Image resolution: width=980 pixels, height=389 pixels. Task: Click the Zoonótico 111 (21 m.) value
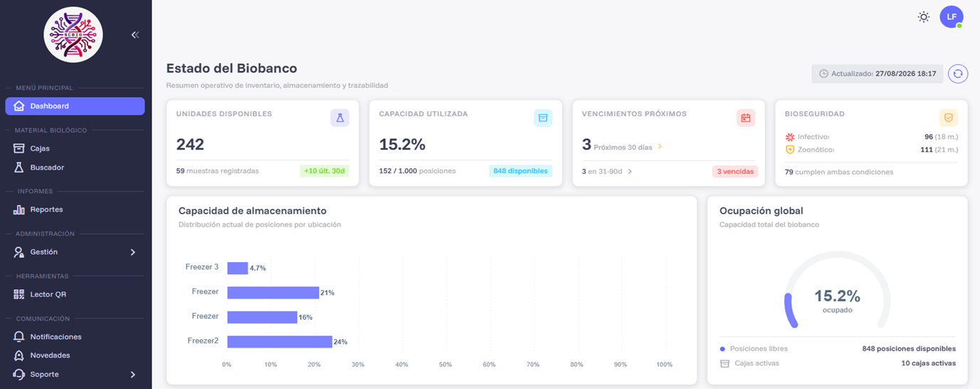pyautogui.click(x=939, y=150)
